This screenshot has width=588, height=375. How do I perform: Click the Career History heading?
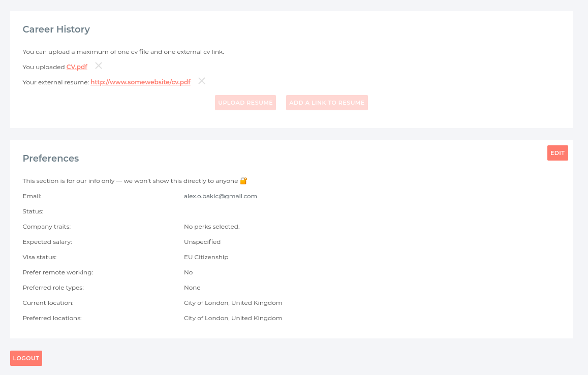(x=56, y=29)
